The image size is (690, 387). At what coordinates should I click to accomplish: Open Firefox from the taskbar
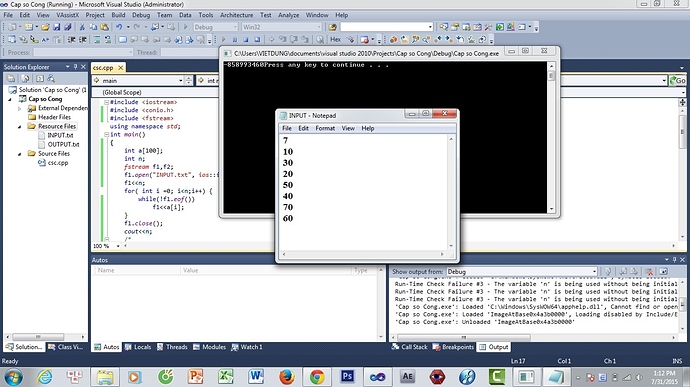(286, 377)
